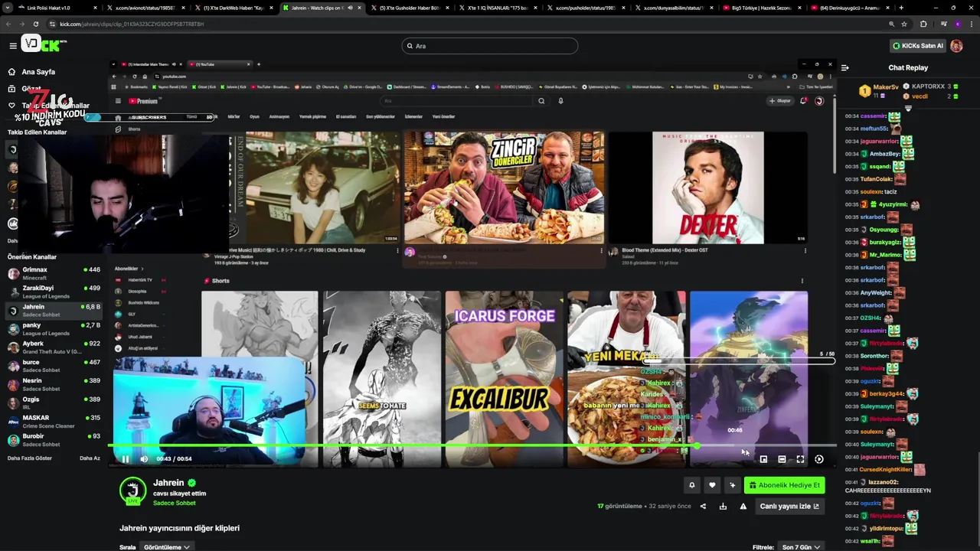The height and width of the screenshot is (551, 980).
Task: Pause the clip playback
Action: coord(126,459)
